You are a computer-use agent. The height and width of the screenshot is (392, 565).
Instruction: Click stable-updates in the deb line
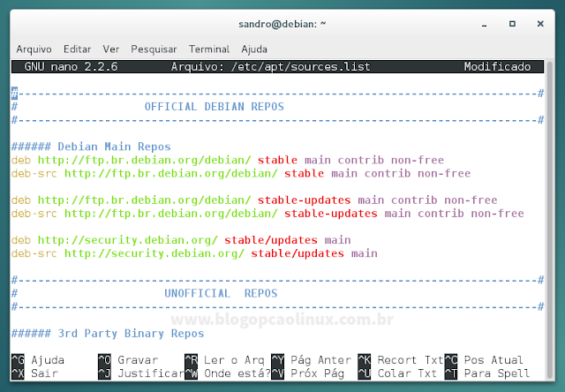pyautogui.click(x=304, y=200)
